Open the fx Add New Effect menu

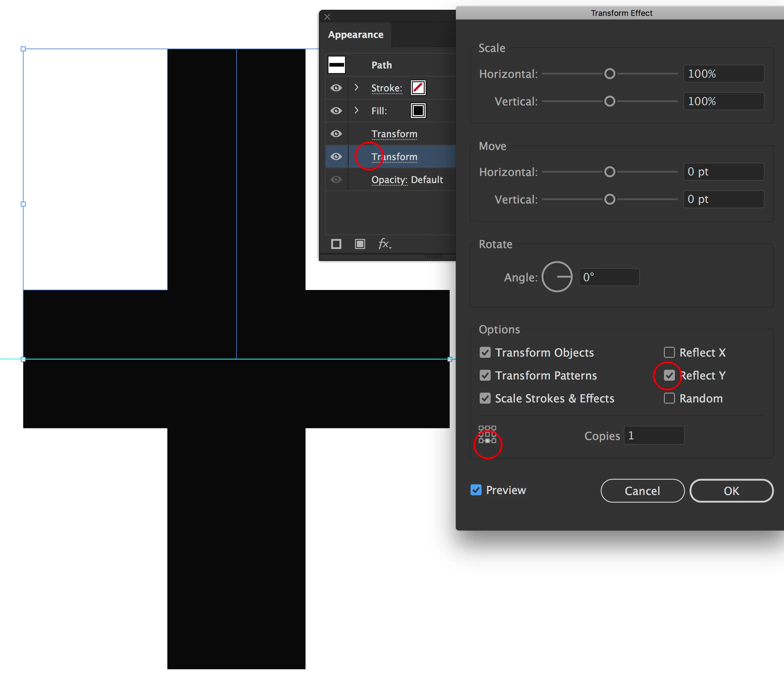(384, 244)
